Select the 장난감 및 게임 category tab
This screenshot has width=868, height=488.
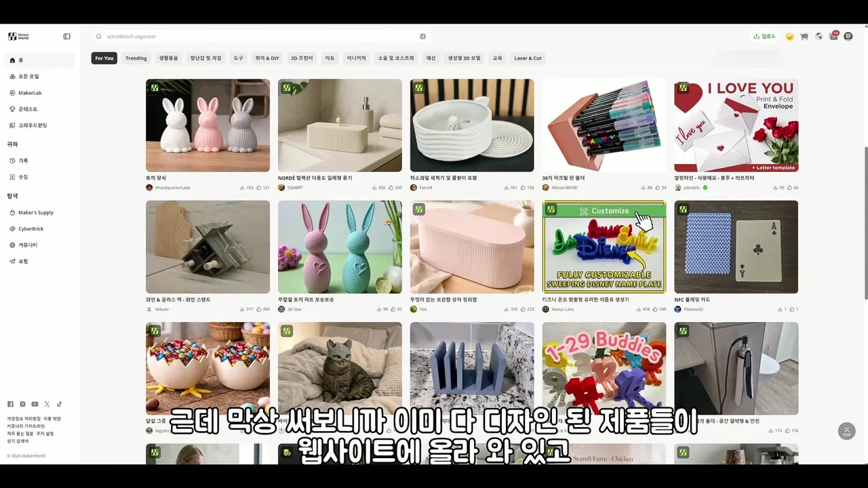[x=205, y=58]
